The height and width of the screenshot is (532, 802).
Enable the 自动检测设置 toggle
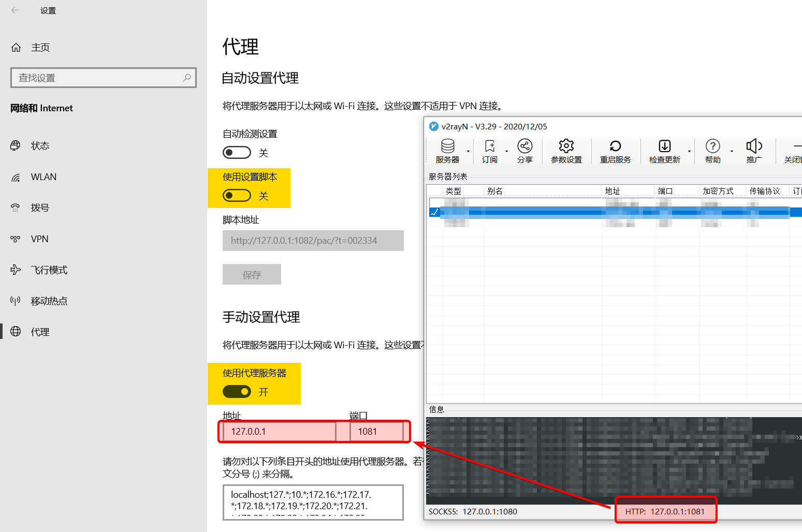pyautogui.click(x=237, y=153)
